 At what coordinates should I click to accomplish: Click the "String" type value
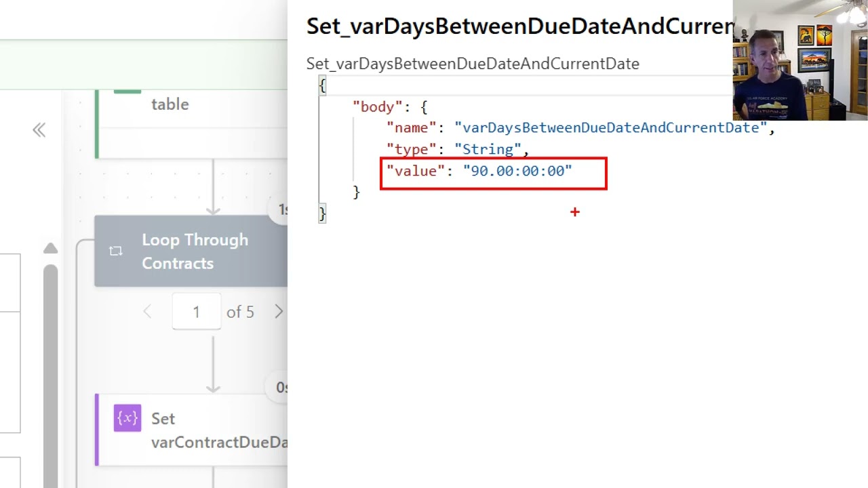click(488, 149)
